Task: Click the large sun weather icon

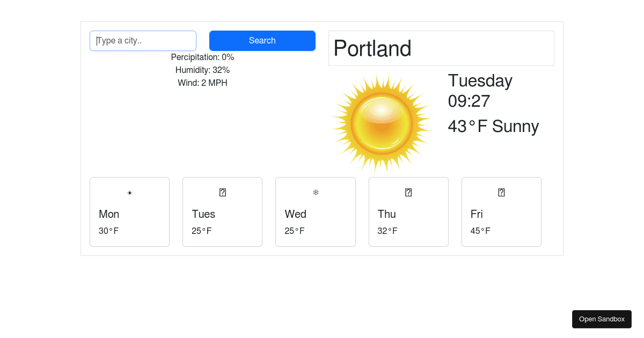Action: click(382, 123)
